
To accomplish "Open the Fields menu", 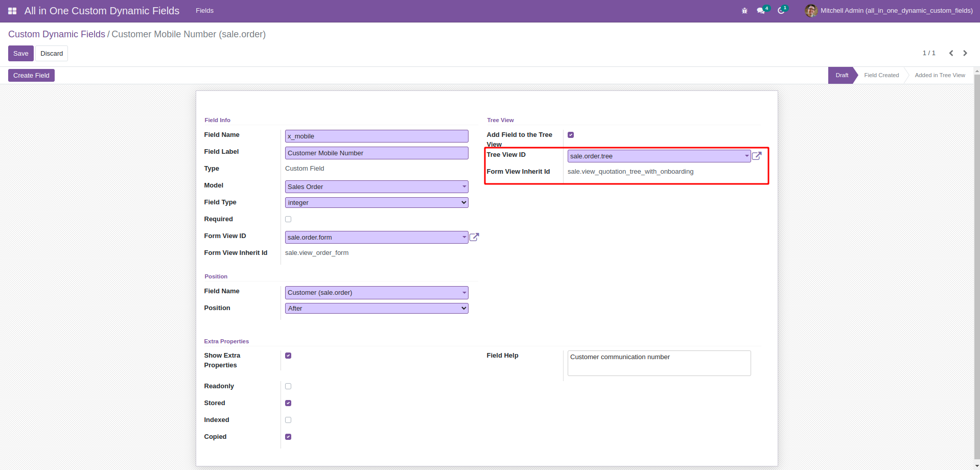I will click(x=204, y=11).
